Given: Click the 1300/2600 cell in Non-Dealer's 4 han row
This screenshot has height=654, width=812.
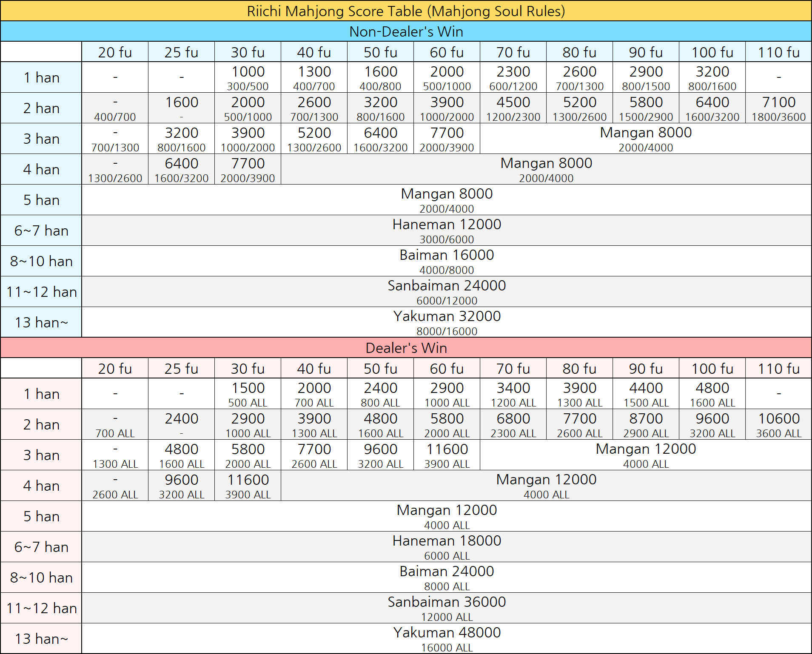Looking at the screenshot, I should tap(115, 169).
